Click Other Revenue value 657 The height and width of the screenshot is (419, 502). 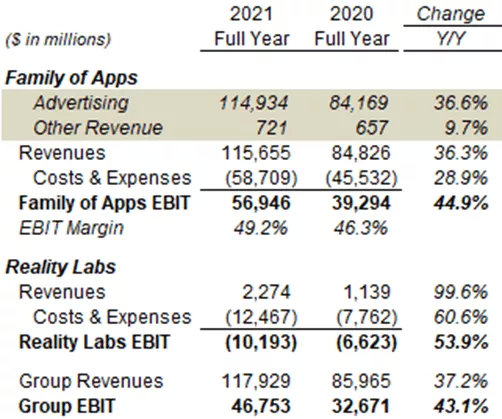[x=372, y=128]
